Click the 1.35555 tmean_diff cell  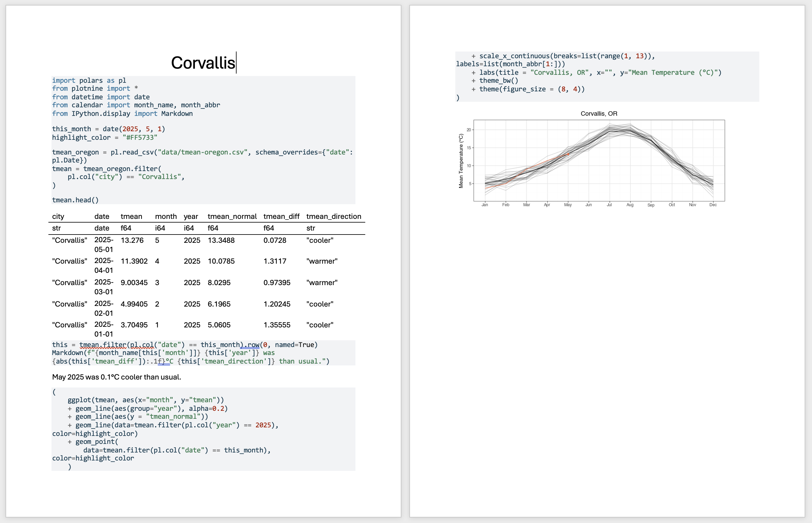[277, 325]
